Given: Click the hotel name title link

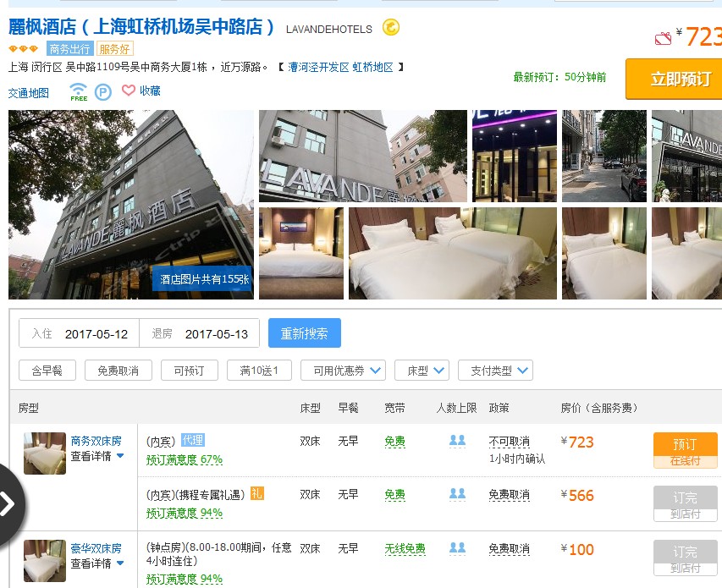Looking at the screenshot, I should coord(141,27).
